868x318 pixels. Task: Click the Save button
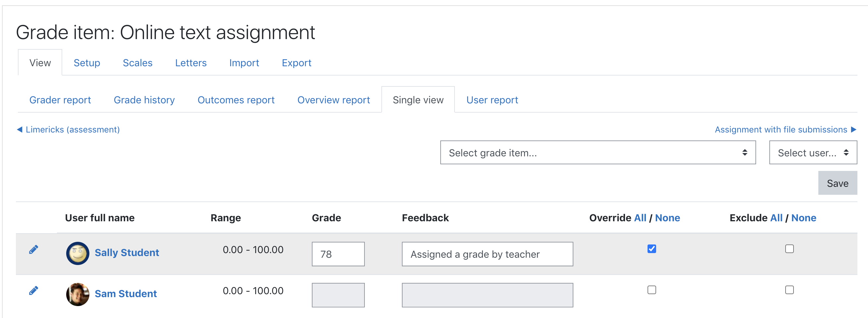pos(837,183)
